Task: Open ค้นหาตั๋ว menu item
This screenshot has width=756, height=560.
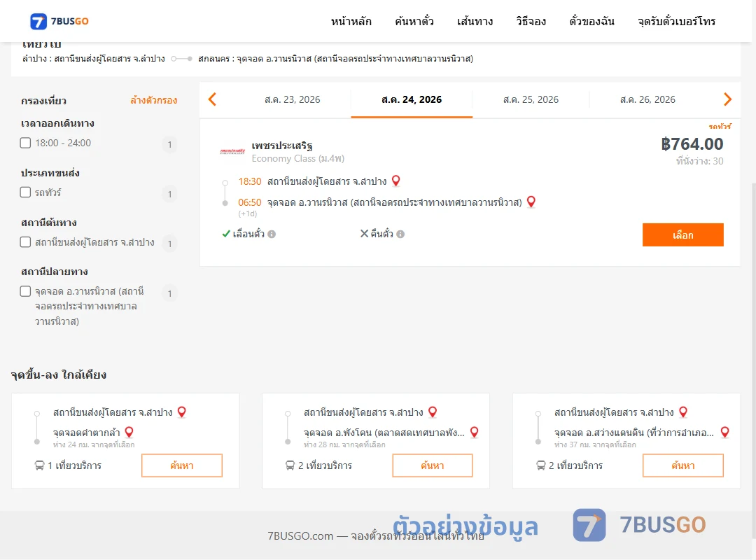Action: pos(414,21)
